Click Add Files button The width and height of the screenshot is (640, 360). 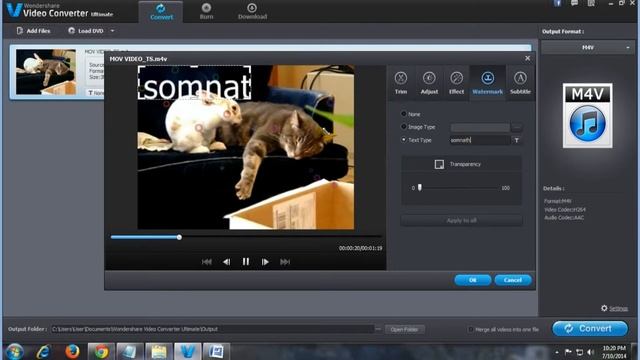(x=33, y=31)
